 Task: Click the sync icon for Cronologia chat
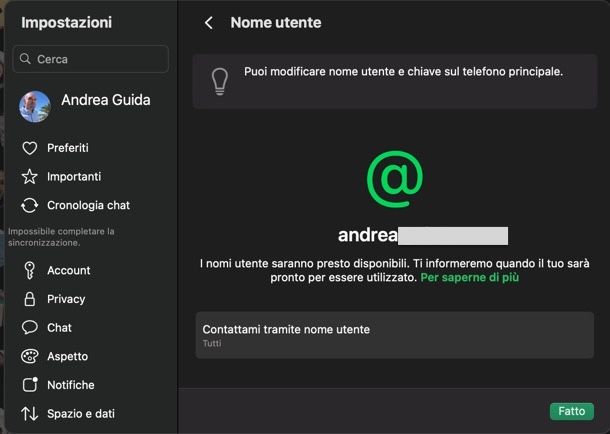click(30, 205)
